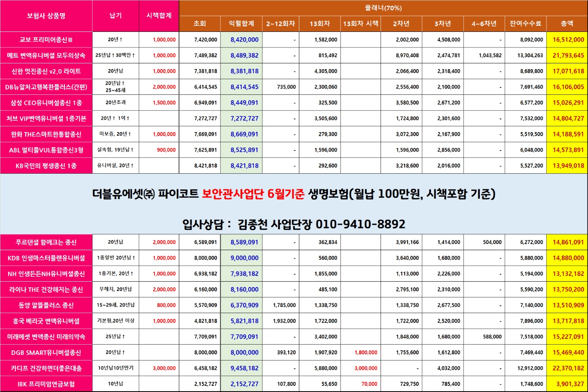The height and width of the screenshot is (392, 588).
Task: Click the 잔여수수료 column header
Action: pos(526,24)
